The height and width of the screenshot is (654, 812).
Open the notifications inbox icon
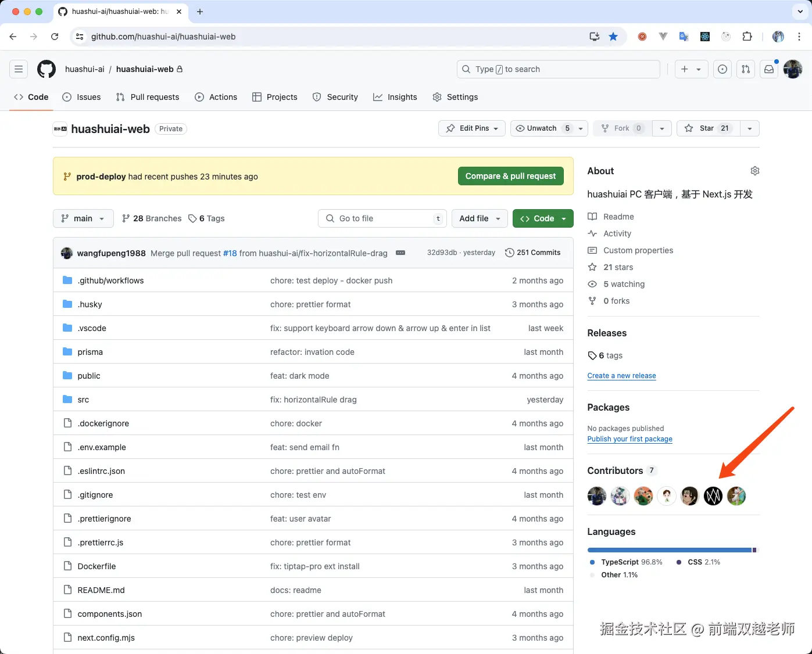tap(769, 69)
